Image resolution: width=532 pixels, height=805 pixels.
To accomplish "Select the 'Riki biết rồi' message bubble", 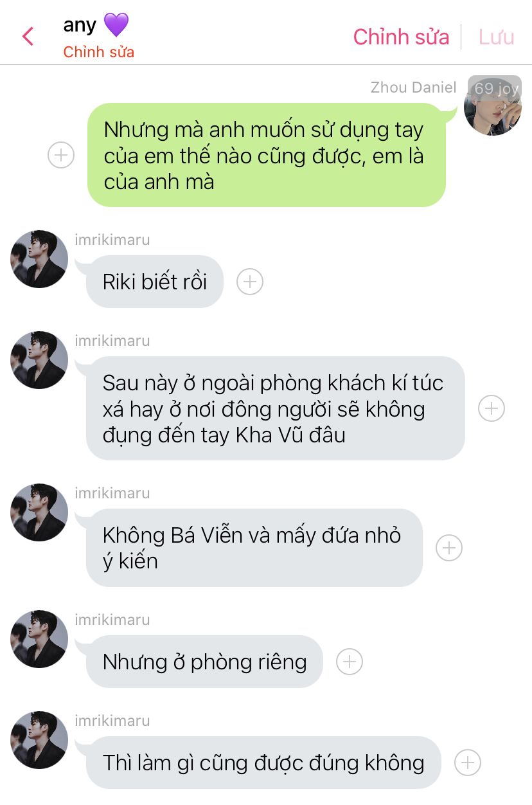I will (x=155, y=282).
